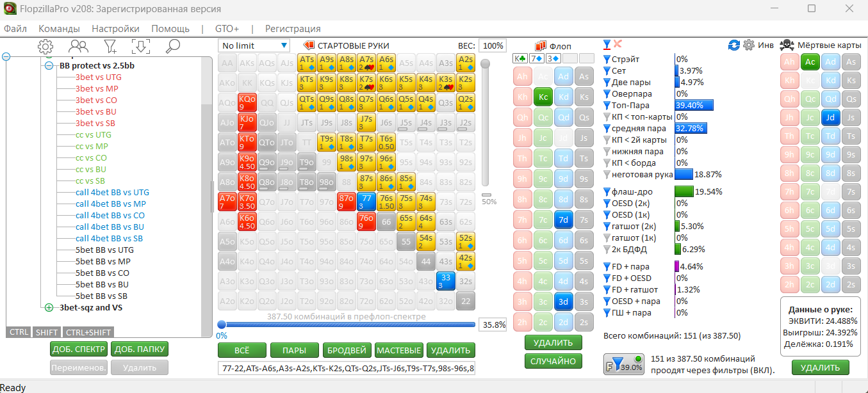Toggle the funnel filter for Сет
The width and height of the screenshot is (868, 393).
click(607, 71)
